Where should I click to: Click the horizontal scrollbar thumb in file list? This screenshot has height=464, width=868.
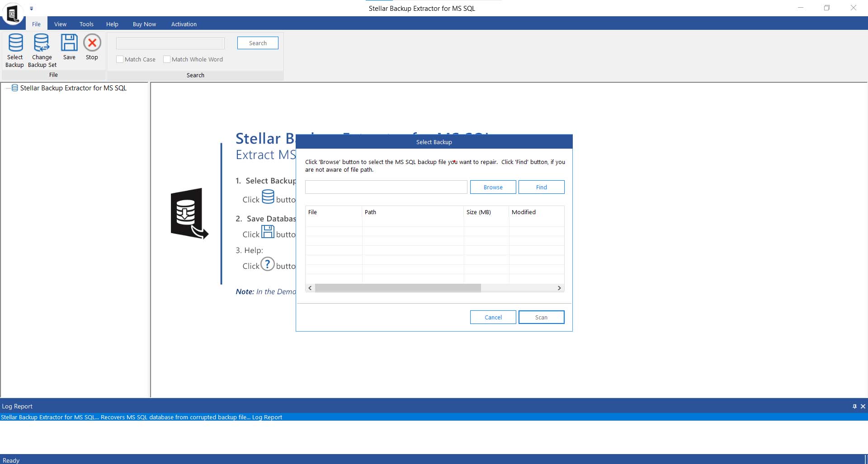(x=398, y=288)
